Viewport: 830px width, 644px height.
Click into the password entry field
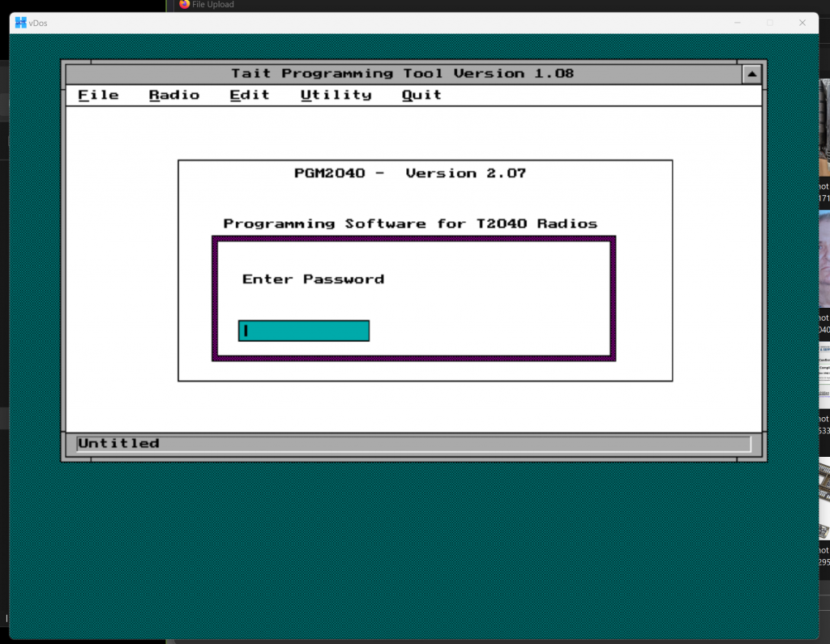pyautogui.click(x=304, y=331)
